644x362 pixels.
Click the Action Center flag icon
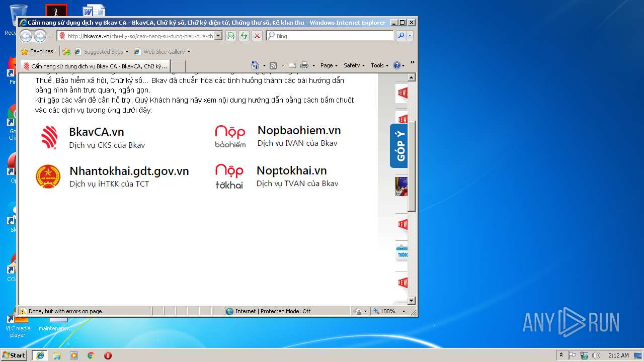pos(572,355)
